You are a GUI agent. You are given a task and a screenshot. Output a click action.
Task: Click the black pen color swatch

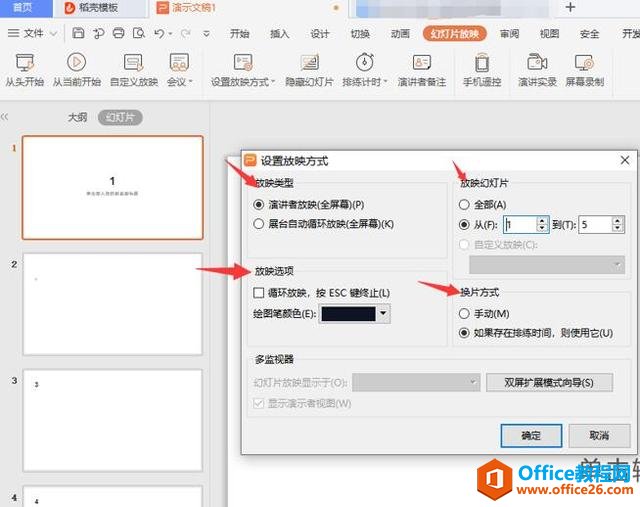(348, 314)
